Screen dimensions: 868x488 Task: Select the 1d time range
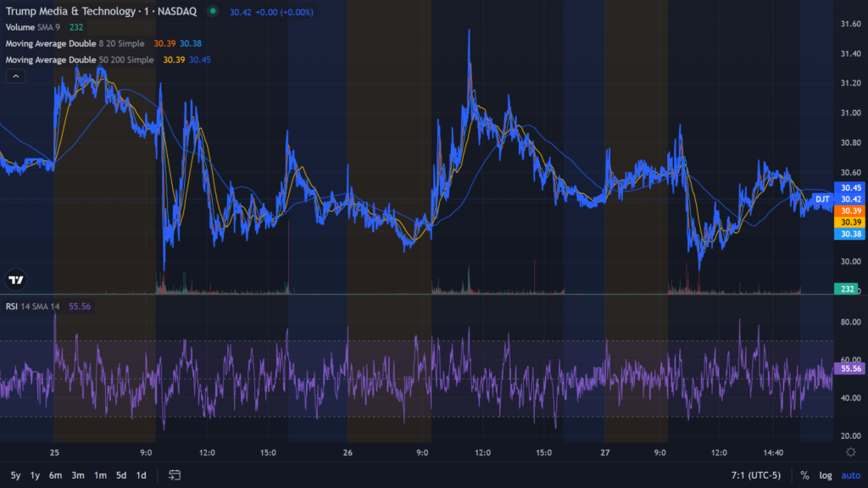(x=142, y=475)
